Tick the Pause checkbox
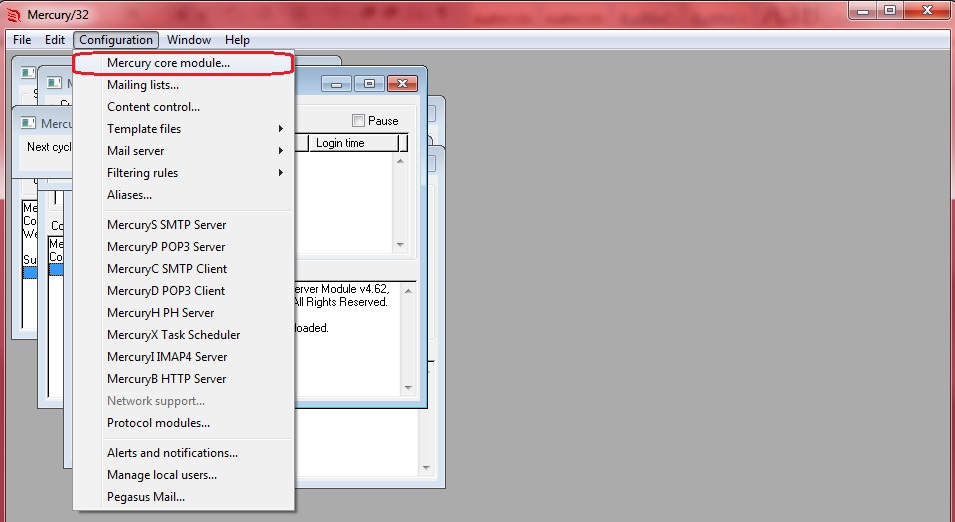 tap(358, 121)
